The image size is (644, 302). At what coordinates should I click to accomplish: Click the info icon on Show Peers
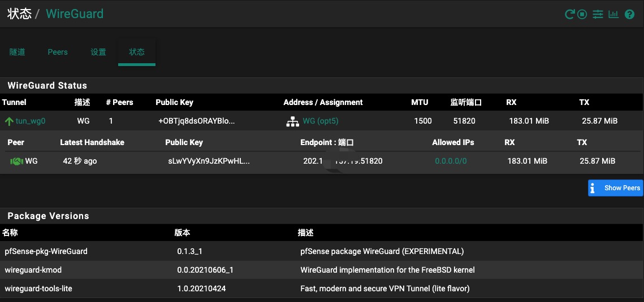(x=593, y=189)
